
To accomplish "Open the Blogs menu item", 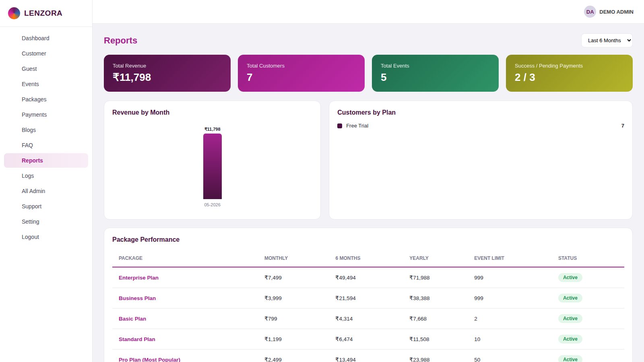I will pos(46,130).
